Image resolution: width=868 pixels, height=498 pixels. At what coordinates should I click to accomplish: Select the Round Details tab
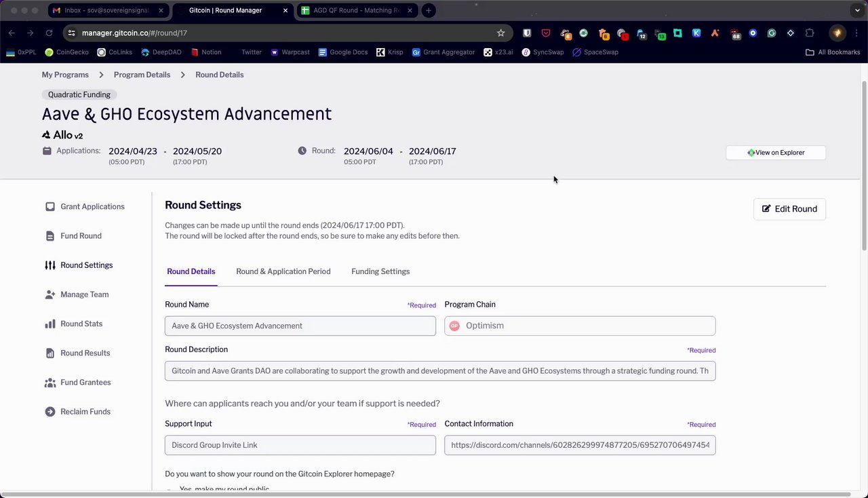(x=191, y=271)
